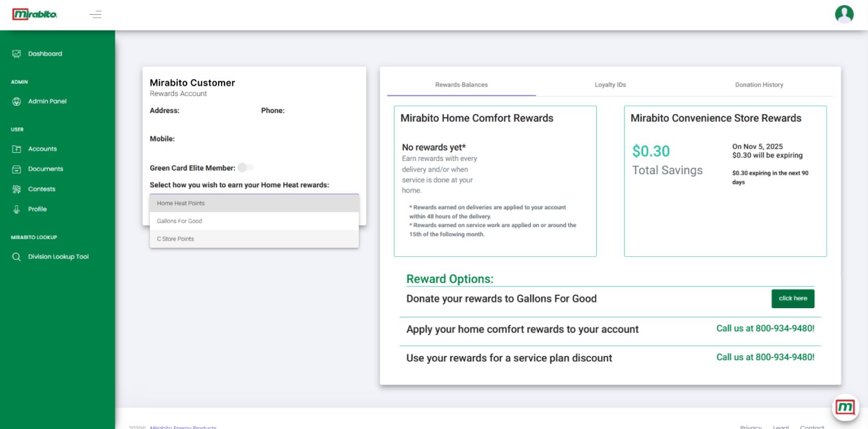Click the Mirabito logo in header
The height and width of the screenshot is (429, 868).
34,14
